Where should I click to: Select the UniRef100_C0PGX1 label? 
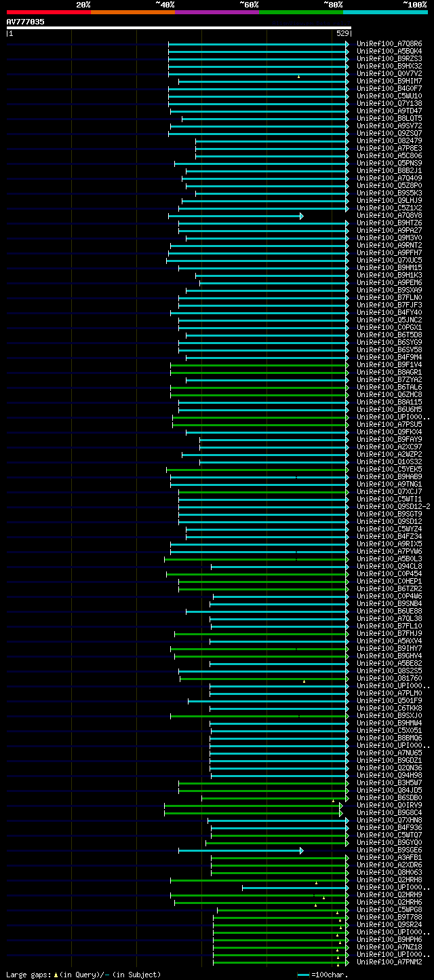[x=389, y=328]
